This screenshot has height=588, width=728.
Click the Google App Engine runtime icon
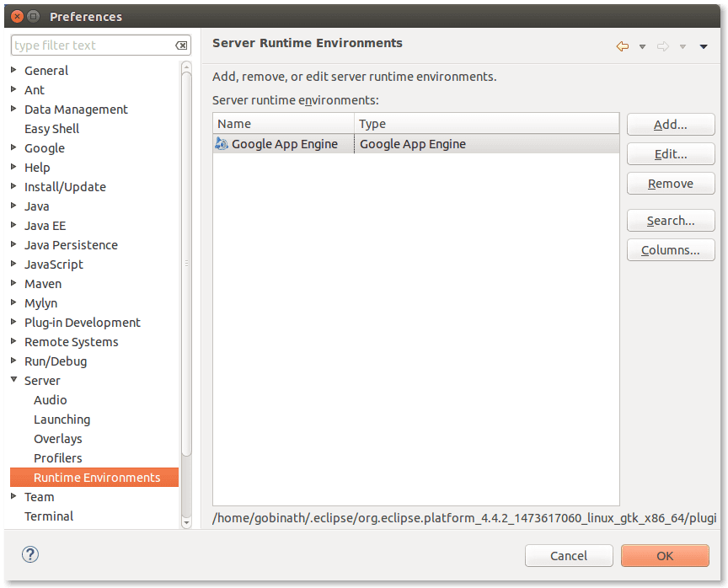point(222,144)
